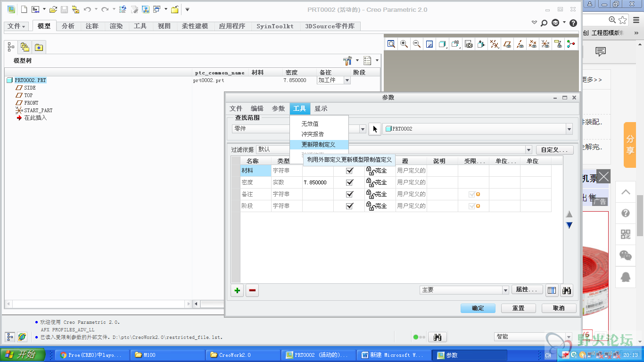
Task: Select 更新限制定义 menu item
Action: click(x=319, y=145)
